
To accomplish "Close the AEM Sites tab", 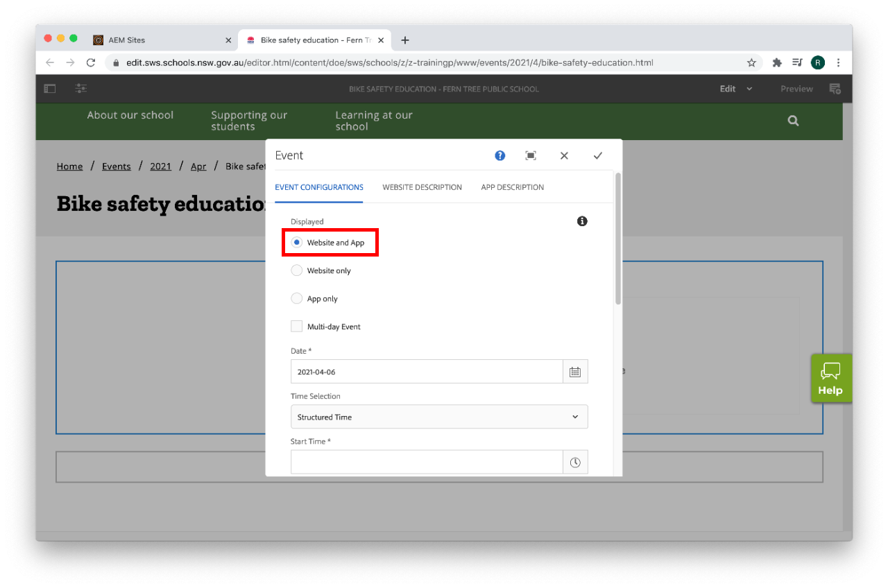I will pos(228,40).
